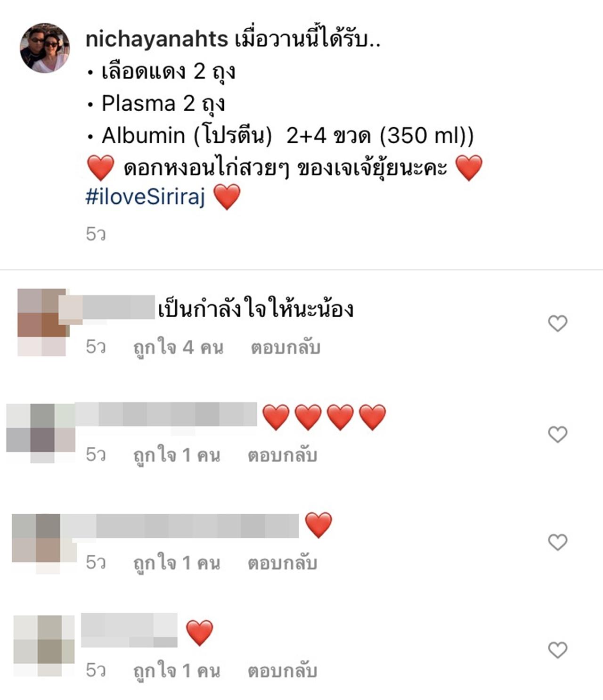603x700 pixels.
Task: Click ตอบกลับ under the four-hearts comment
Action: click(283, 455)
